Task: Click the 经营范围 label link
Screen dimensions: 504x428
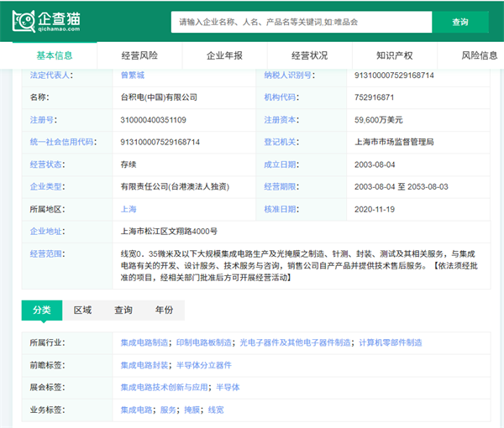Action: point(45,253)
